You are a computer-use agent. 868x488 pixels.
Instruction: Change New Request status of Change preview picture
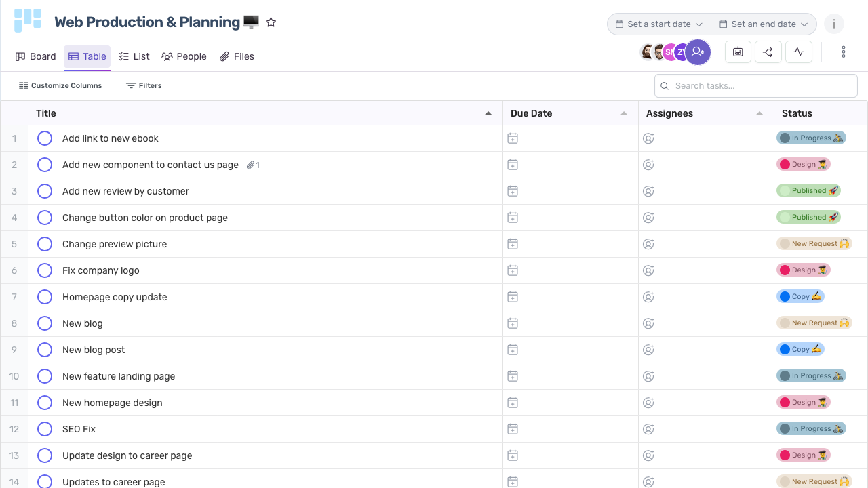click(x=814, y=244)
